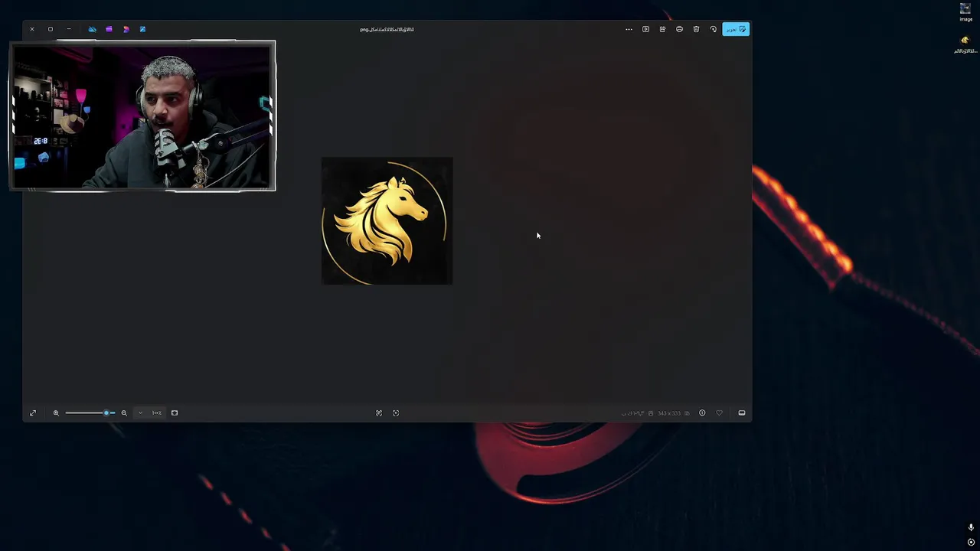
Task: Click the scan text icon at bottom center
Action: tap(379, 412)
